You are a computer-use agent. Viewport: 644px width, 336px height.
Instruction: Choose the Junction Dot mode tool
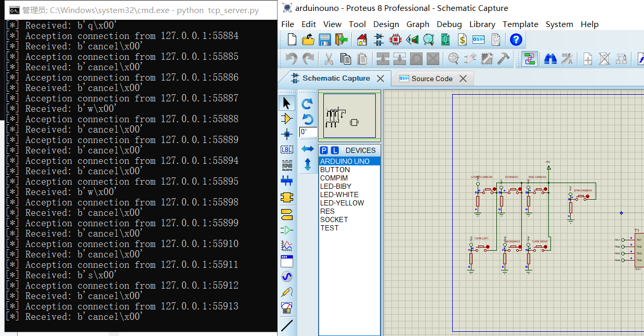(286, 134)
